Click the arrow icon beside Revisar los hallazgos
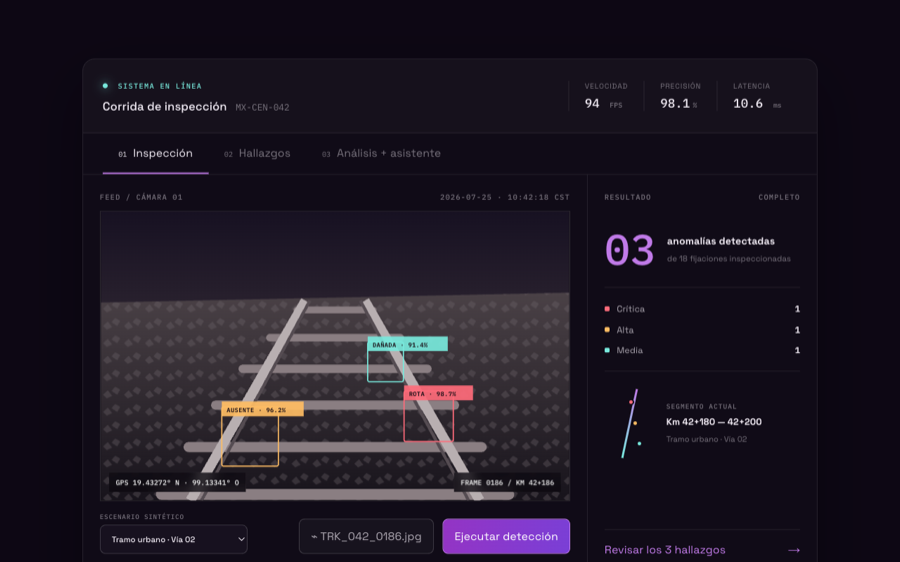The image size is (900, 562). coord(794,550)
